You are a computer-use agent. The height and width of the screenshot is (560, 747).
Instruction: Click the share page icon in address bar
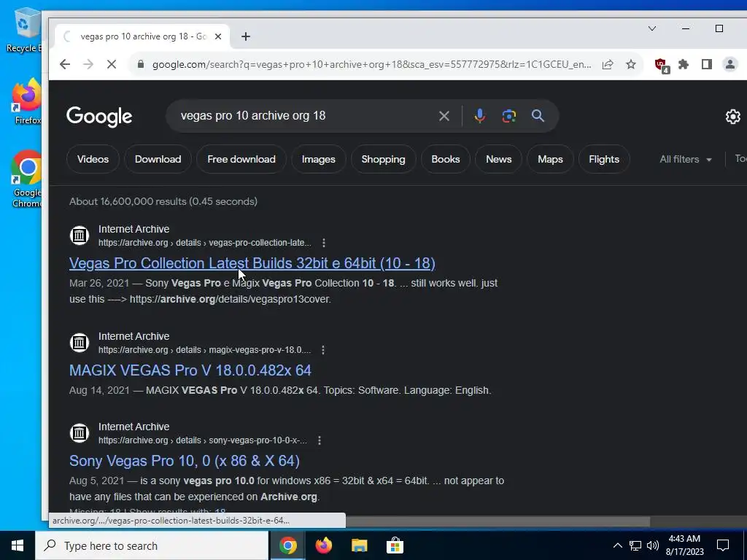point(608,64)
